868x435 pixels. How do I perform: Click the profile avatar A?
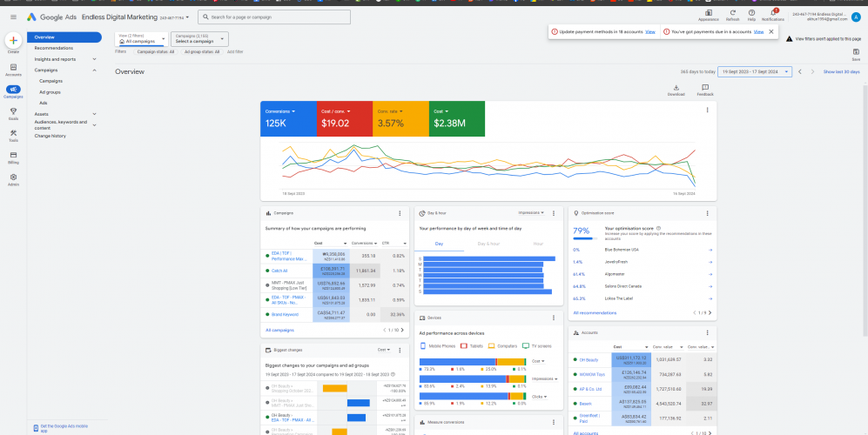[x=857, y=17]
